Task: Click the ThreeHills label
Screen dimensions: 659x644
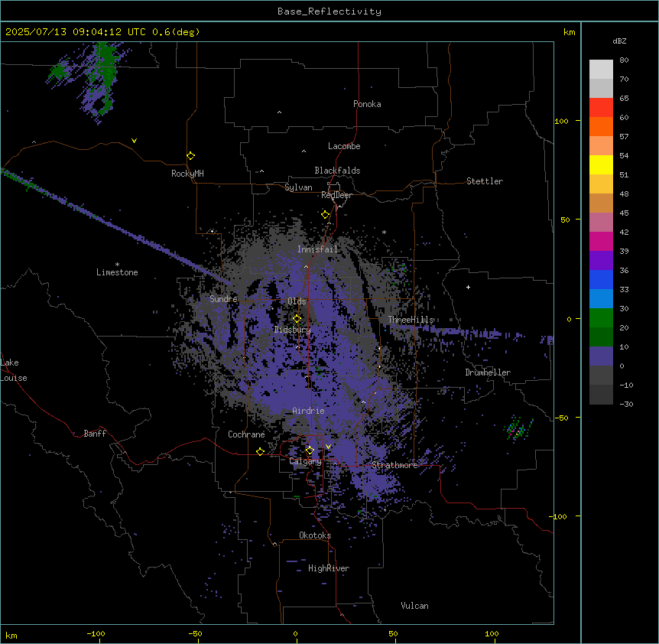Action: (411, 320)
